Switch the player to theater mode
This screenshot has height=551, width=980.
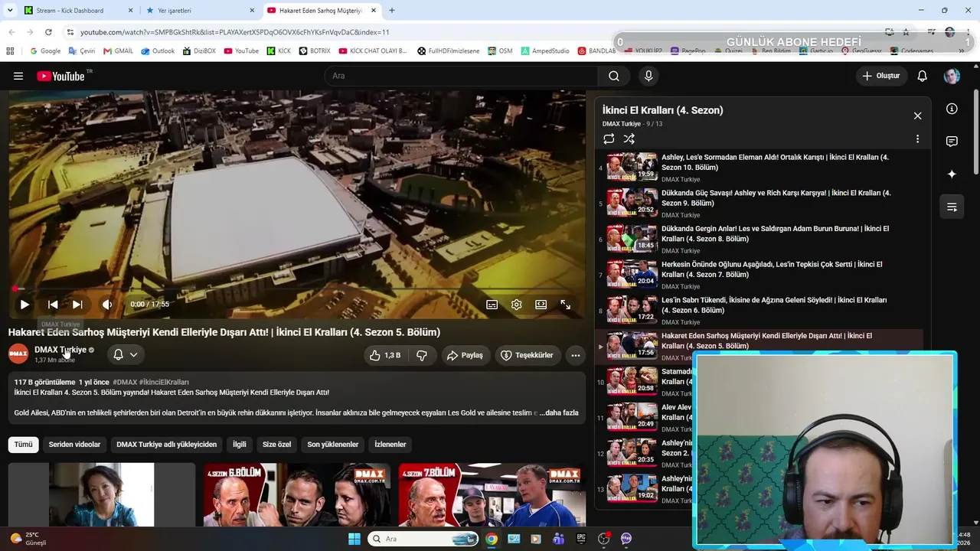pyautogui.click(x=541, y=305)
